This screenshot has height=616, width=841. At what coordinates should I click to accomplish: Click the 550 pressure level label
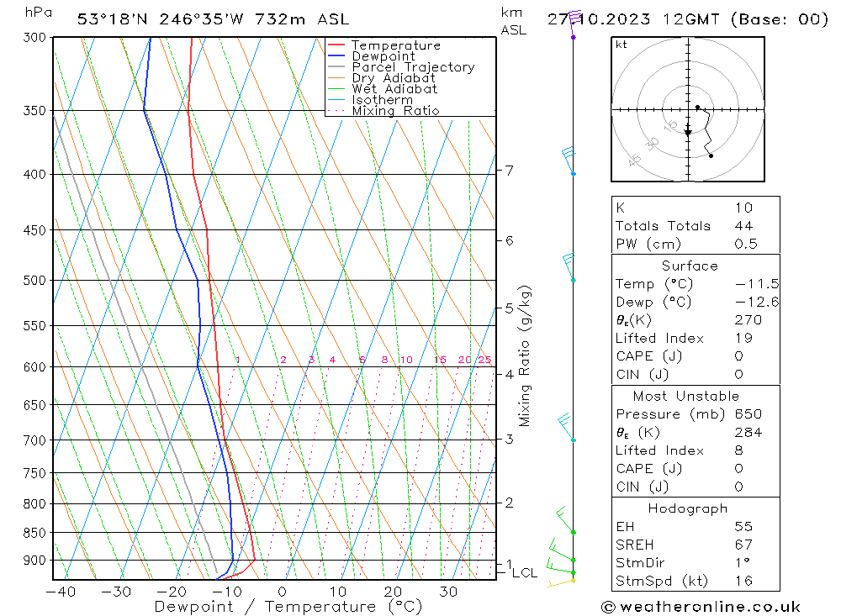pos(34,326)
